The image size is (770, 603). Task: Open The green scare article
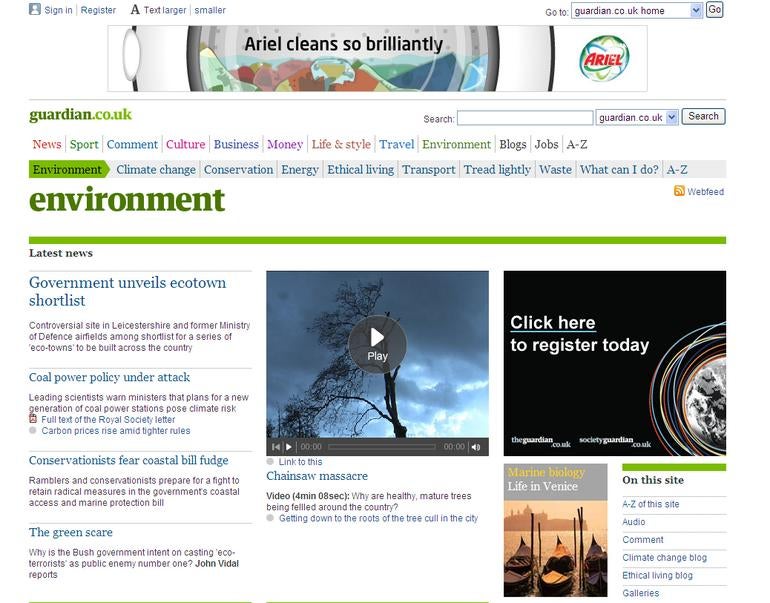coord(71,532)
